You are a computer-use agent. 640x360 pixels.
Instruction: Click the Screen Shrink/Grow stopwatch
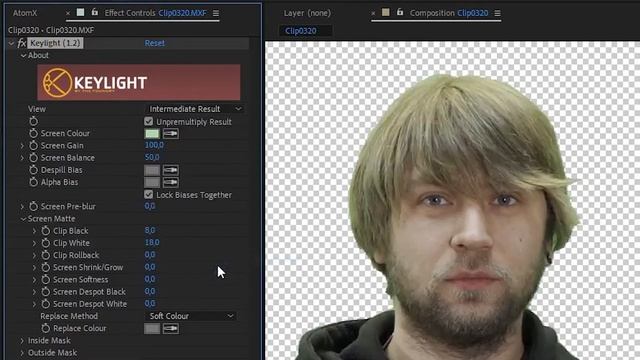(46, 268)
